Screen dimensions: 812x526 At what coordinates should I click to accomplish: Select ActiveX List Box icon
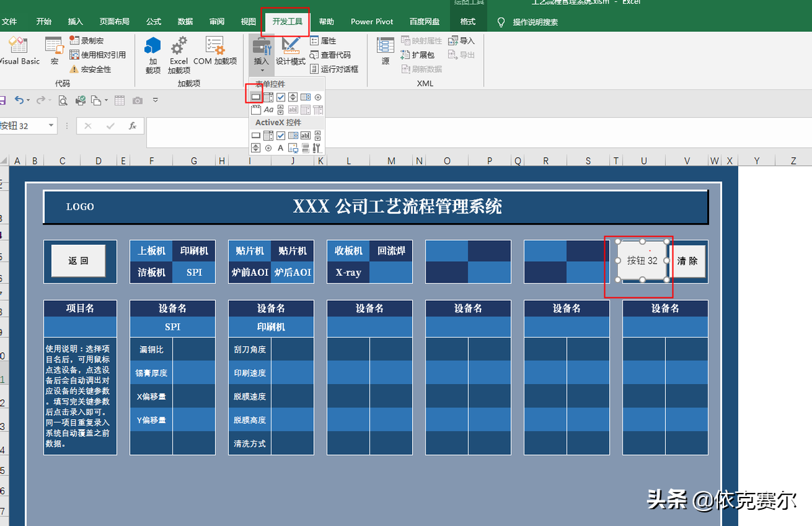click(293, 135)
